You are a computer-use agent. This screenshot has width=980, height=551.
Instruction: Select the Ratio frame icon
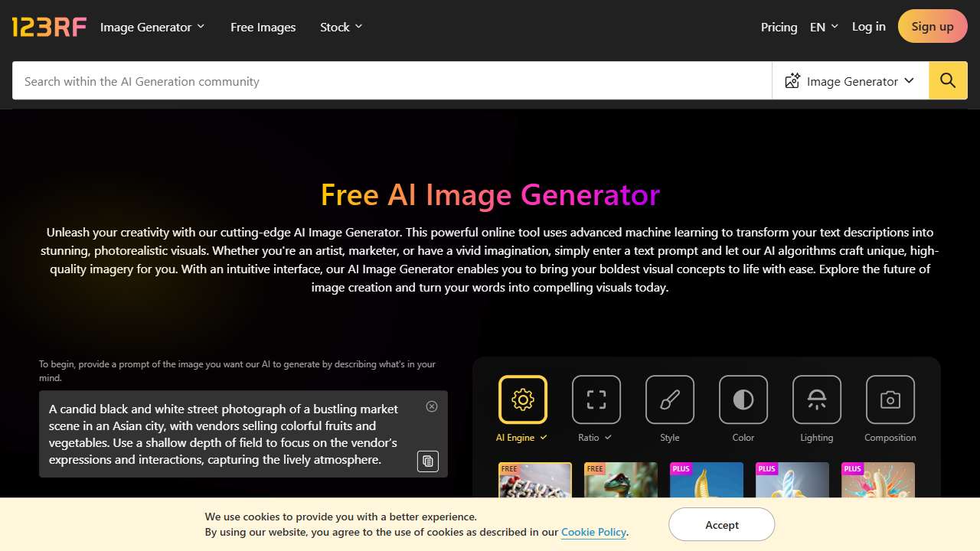pos(596,399)
